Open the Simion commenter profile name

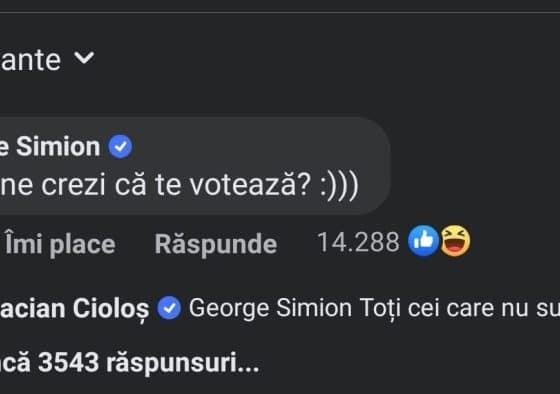pos(50,146)
